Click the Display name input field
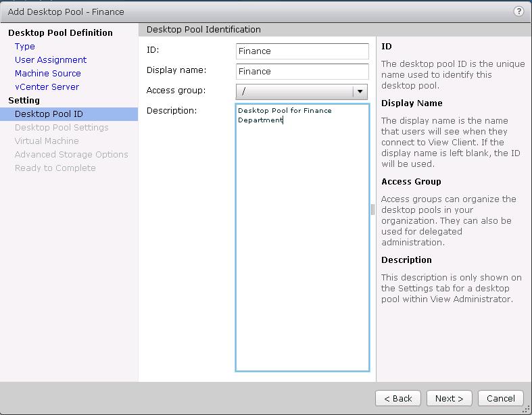The height and width of the screenshot is (415, 532). (x=302, y=72)
